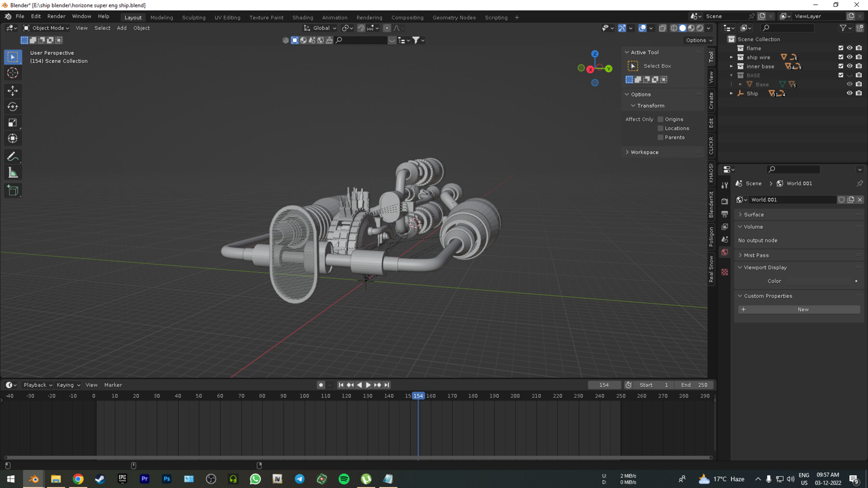Viewport: 868px width, 488px height.
Task: Switch to the Shading workspace tab
Action: [x=303, y=17]
